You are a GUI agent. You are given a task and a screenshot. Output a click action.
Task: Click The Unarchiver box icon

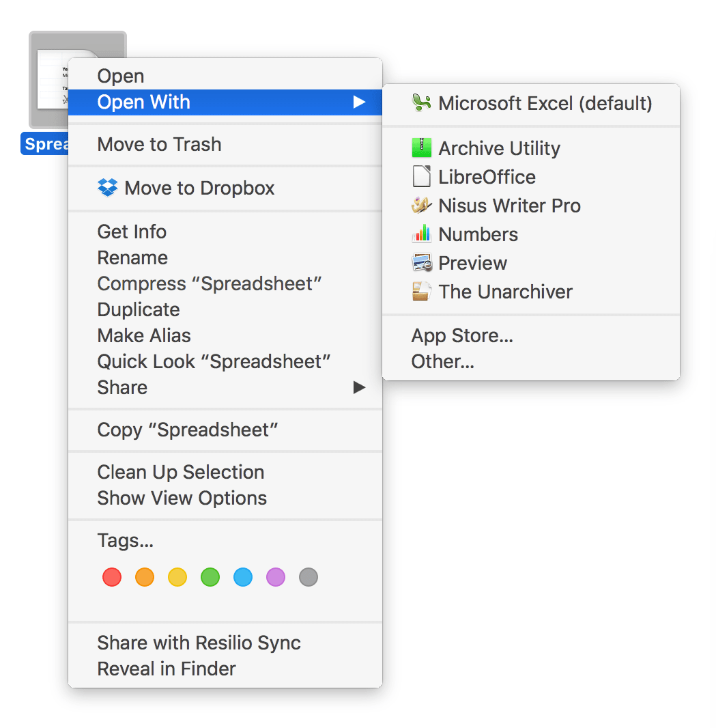point(421,292)
